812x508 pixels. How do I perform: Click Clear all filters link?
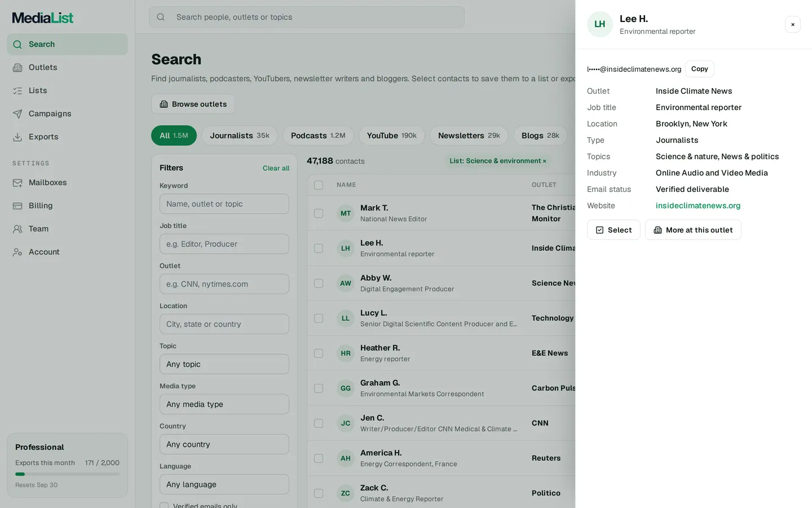point(276,168)
